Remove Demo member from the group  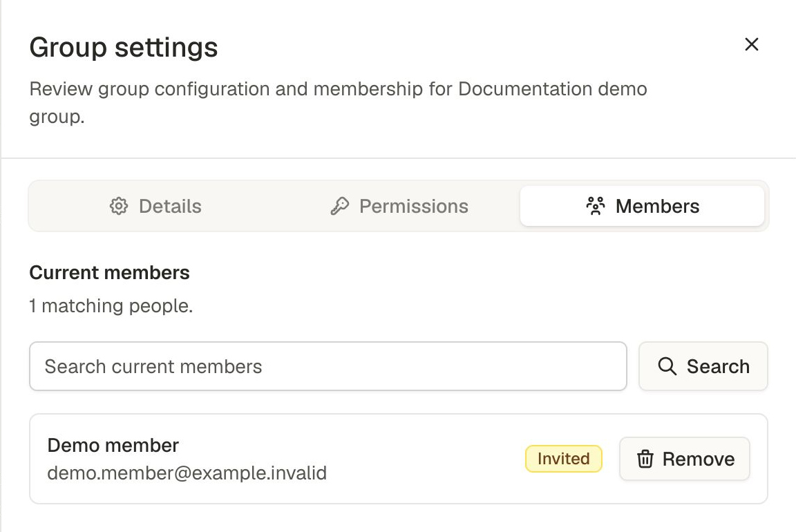coord(684,459)
